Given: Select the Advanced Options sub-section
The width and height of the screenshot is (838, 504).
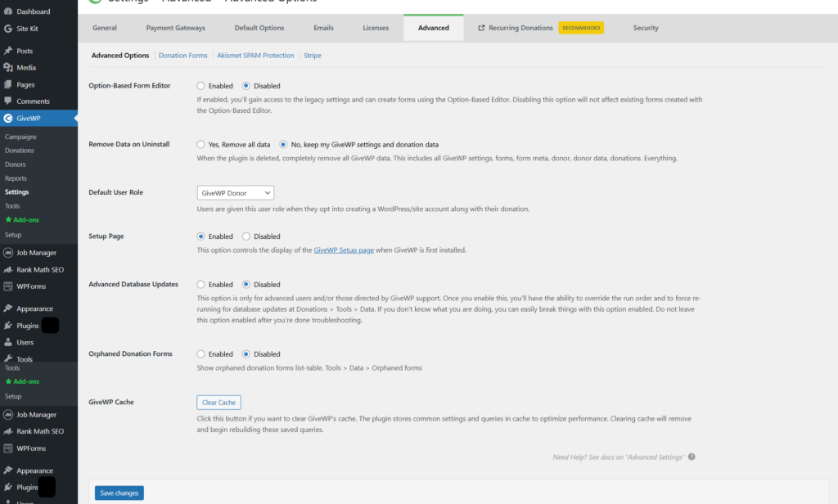Looking at the screenshot, I should click(x=120, y=56).
